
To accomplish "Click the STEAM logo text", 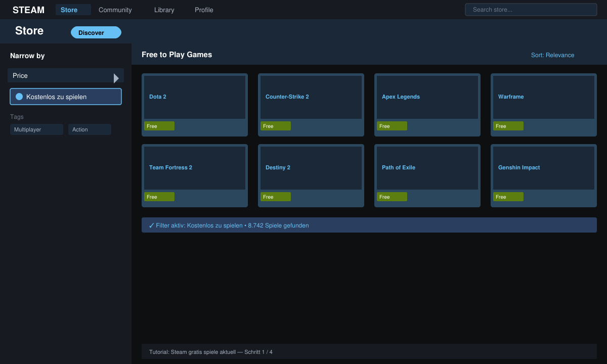I will click(x=28, y=10).
